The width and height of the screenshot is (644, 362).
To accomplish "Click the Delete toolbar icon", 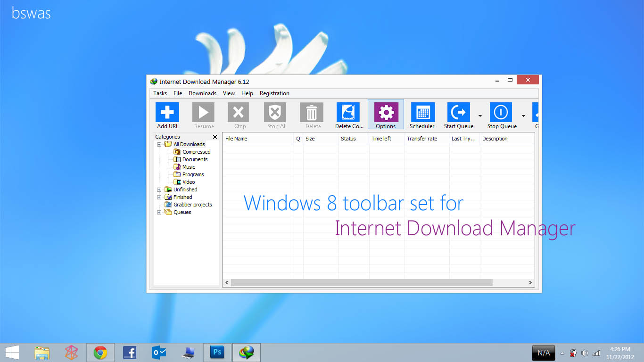I will [x=312, y=113].
